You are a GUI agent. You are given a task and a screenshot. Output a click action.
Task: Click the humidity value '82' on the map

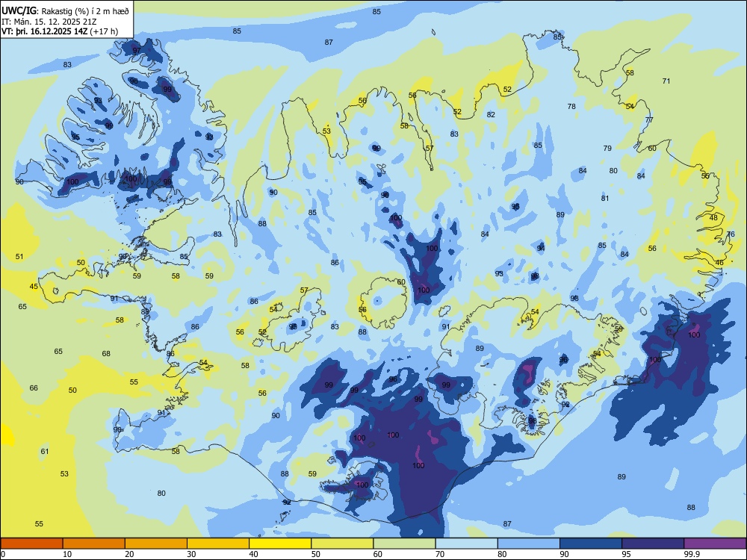[x=491, y=114]
